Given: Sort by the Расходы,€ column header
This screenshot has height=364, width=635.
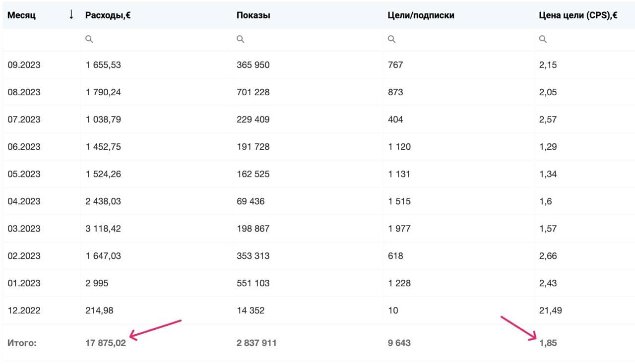Looking at the screenshot, I should tap(108, 15).
